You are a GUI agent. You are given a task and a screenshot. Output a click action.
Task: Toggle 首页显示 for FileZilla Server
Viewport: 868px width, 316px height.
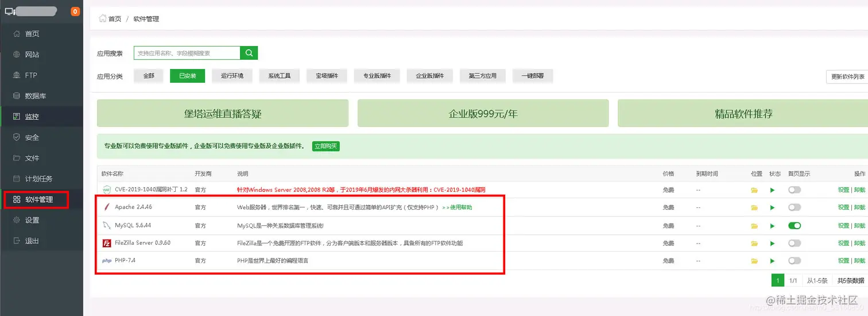point(795,243)
